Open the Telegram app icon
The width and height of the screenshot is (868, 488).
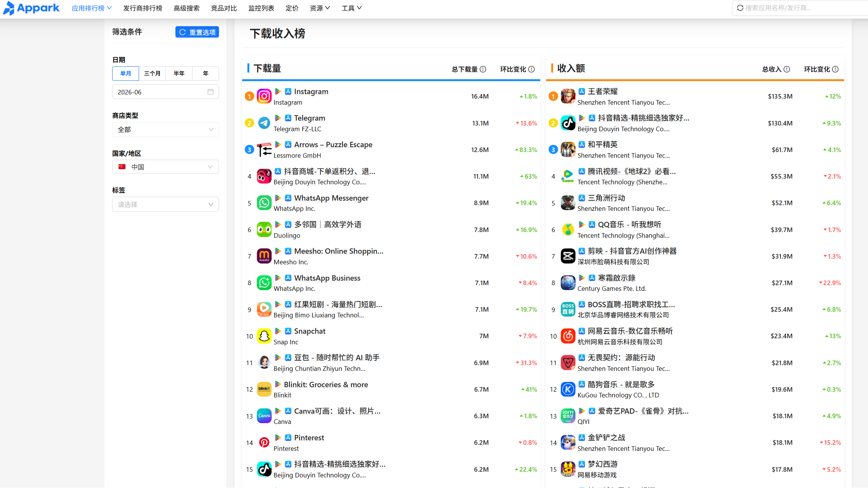(x=264, y=123)
